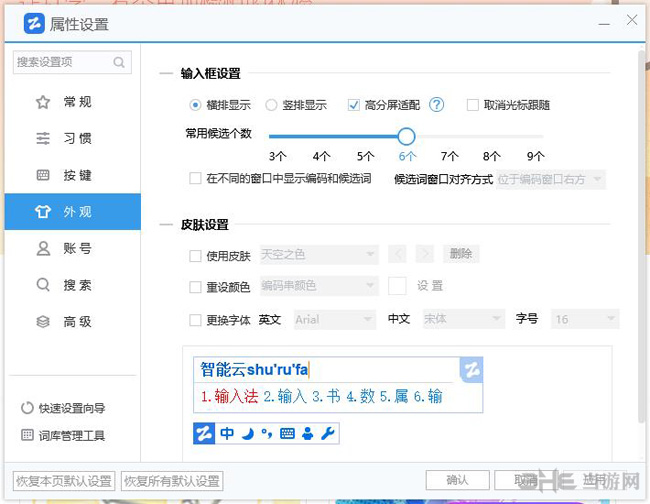Click the grid icon beside 词库管理工具
Viewport: 650px width, 504px height.
tap(27, 435)
